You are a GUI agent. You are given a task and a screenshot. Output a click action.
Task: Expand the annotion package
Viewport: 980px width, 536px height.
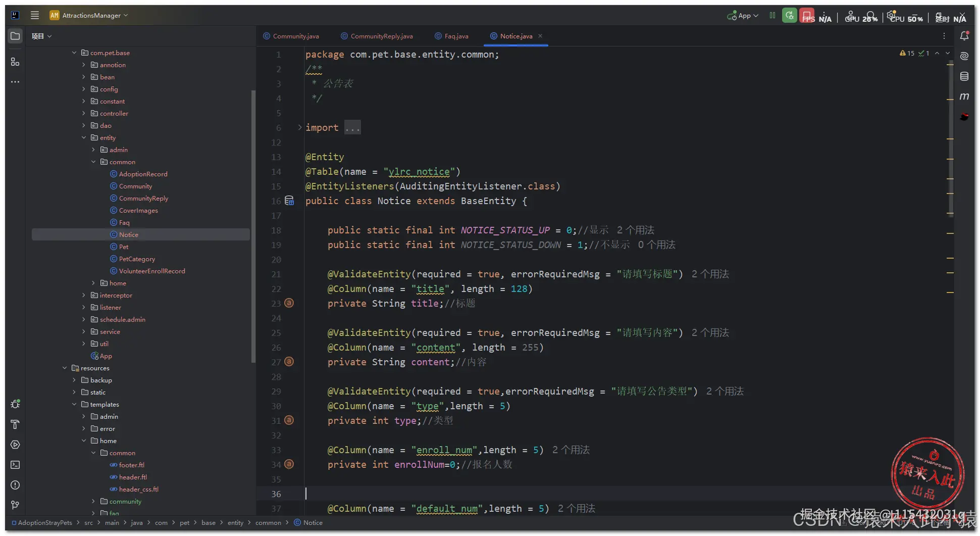coord(84,65)
